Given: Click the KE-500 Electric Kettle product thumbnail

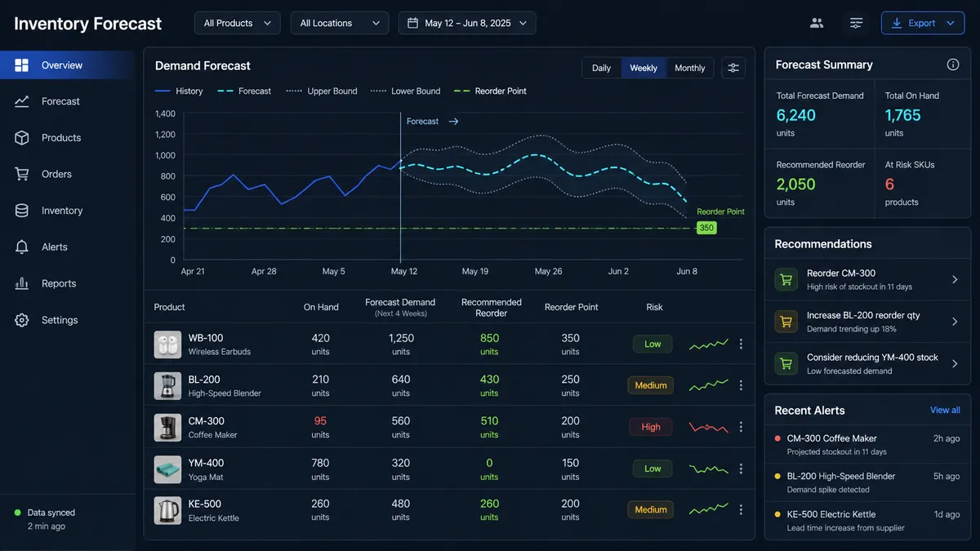Looking at the screenshot, I should (167, 510).
